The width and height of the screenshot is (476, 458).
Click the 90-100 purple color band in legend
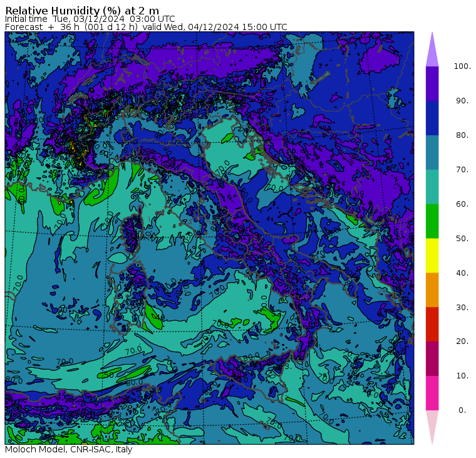click(432, 83)
